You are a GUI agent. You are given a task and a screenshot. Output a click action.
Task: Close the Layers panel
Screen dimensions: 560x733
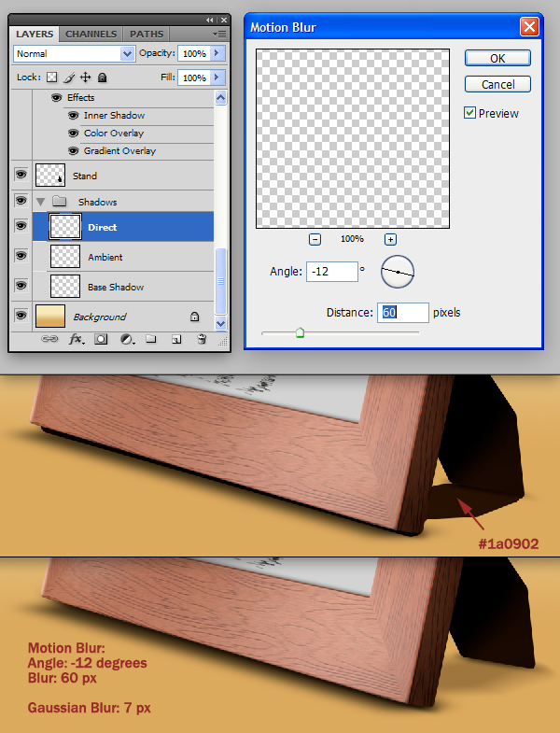point(224,21)
